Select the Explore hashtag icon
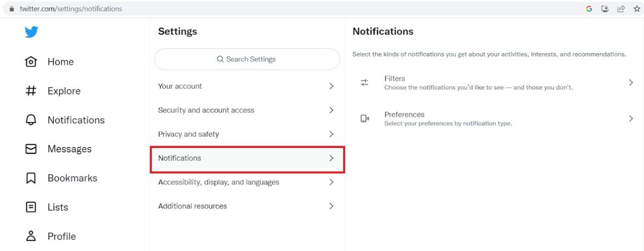This screenshot has height=251, width=644. tap(31, 91)
